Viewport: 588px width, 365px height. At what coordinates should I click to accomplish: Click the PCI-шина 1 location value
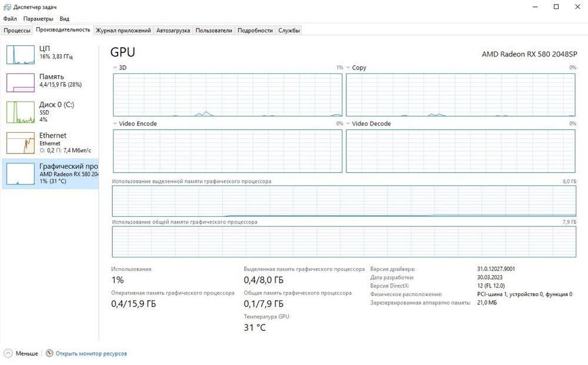point(524,294)
